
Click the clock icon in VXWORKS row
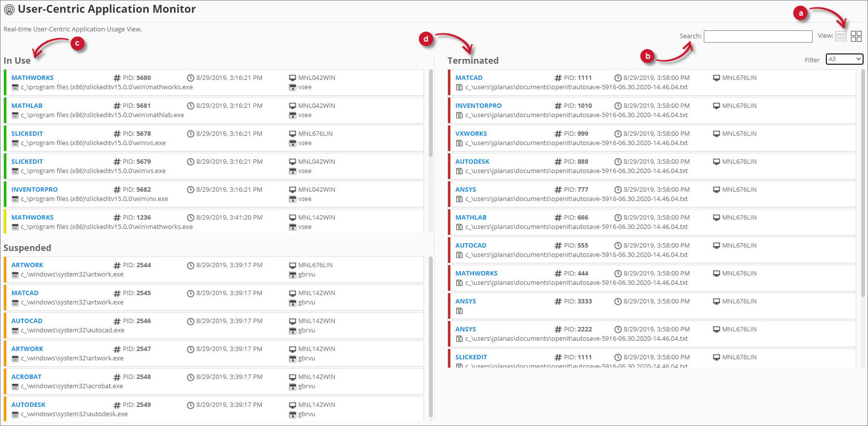click(618, 134)
